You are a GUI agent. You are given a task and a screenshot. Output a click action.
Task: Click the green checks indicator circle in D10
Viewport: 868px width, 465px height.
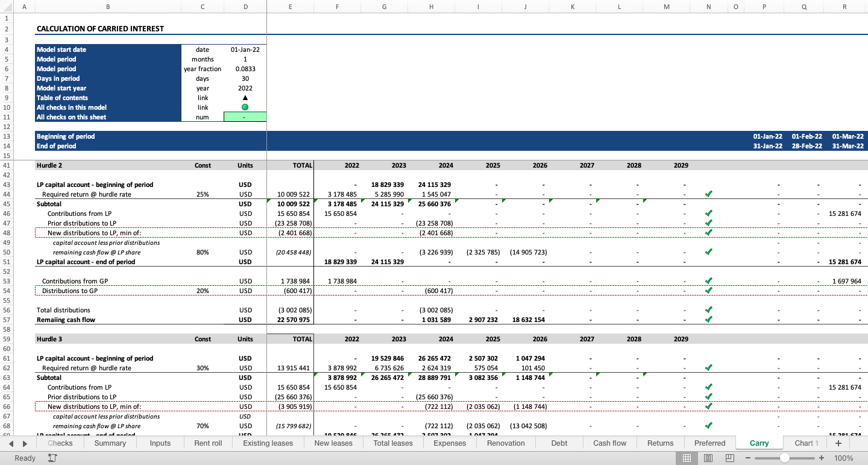point(245,107)
